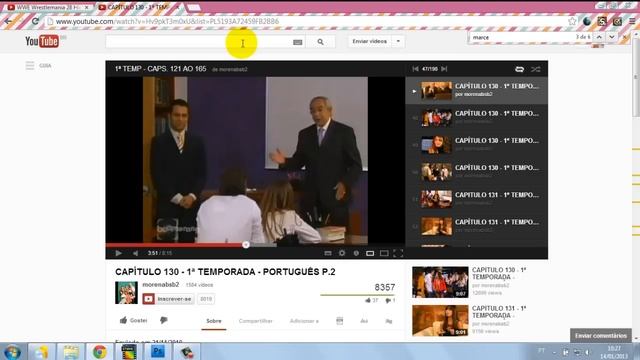The height and width of the screenshot is (360, 640).
Task: Open the Windows Explorer taskbar icon
Action: click(71, 352)
